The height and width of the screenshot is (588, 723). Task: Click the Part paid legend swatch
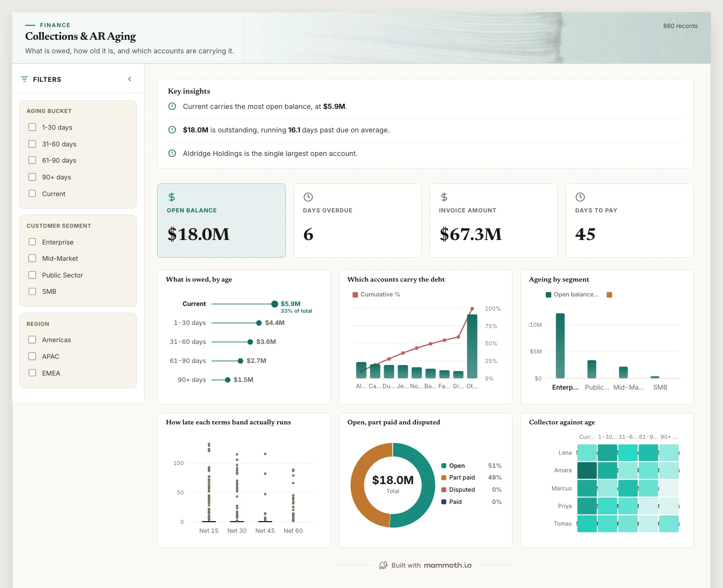[444, 478]
